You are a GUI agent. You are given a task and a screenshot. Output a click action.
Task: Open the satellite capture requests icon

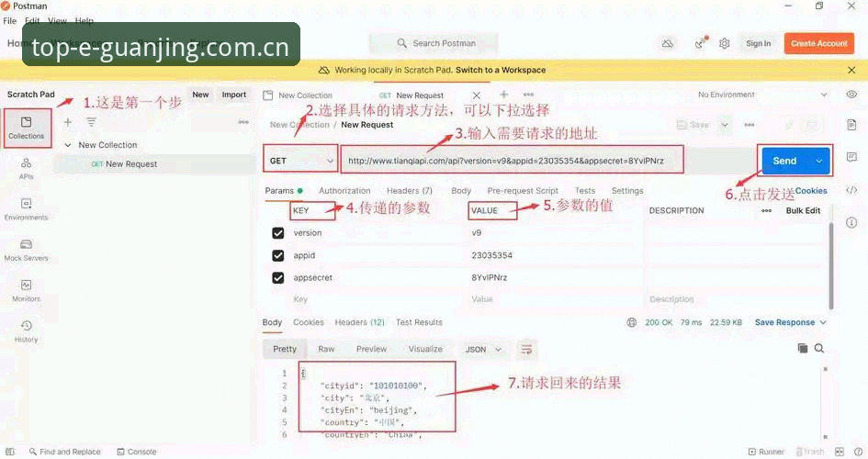701,43
